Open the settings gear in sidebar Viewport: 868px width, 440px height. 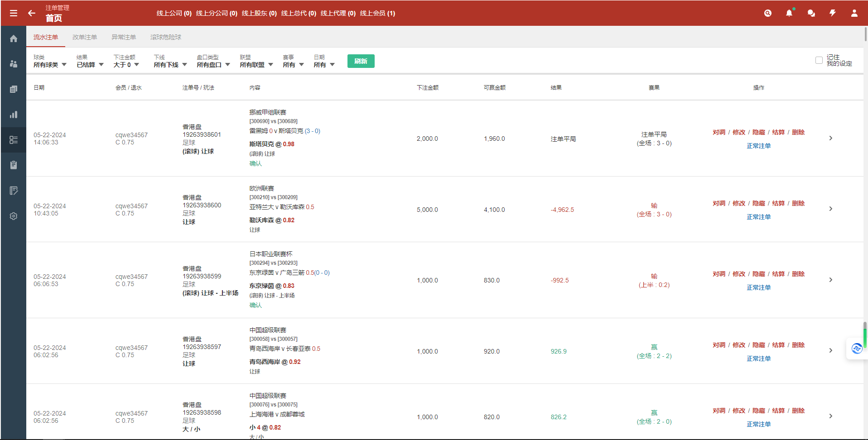[x=14, y=216]
